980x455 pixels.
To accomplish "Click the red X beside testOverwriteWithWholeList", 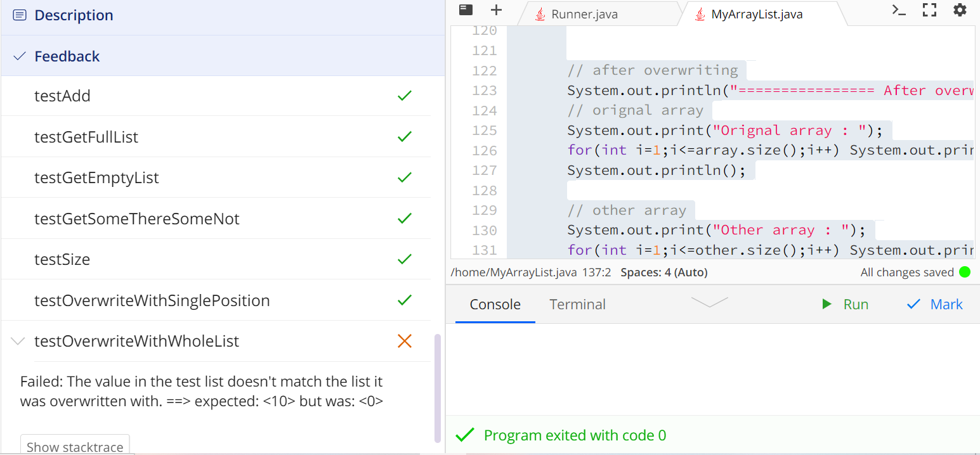I will (x=404, y=340).
